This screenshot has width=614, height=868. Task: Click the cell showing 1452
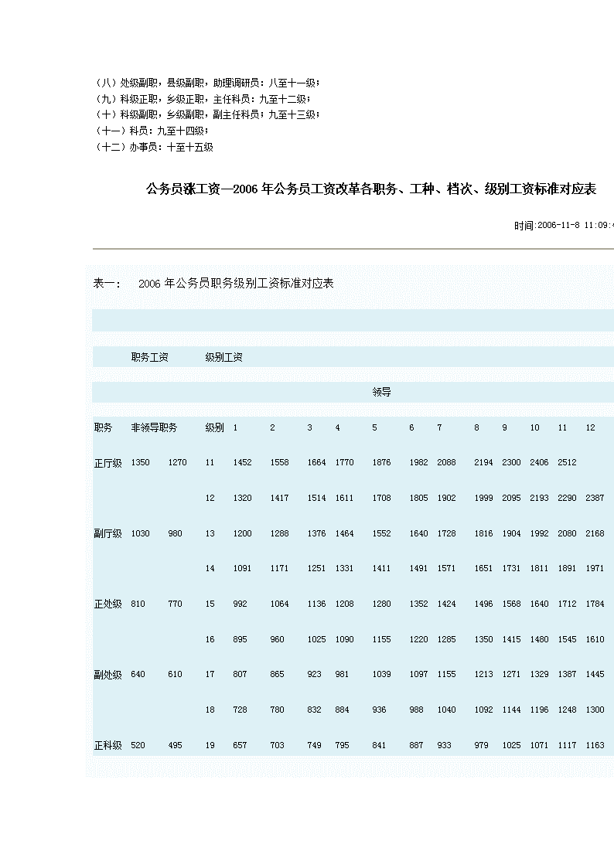click(243, 463)
